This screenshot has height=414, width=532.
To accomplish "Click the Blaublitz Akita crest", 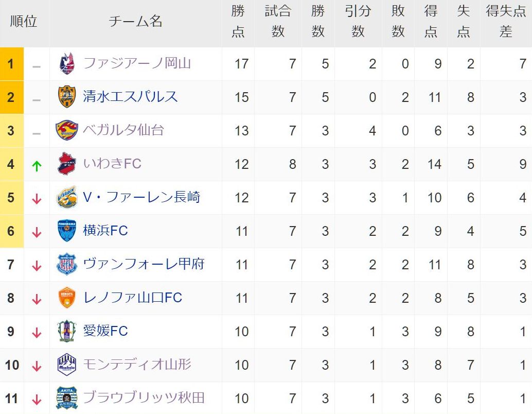I will (x=67, y=398).
